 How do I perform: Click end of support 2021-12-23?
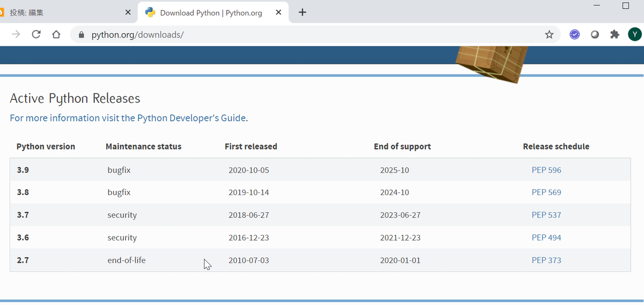coord(400,237)
